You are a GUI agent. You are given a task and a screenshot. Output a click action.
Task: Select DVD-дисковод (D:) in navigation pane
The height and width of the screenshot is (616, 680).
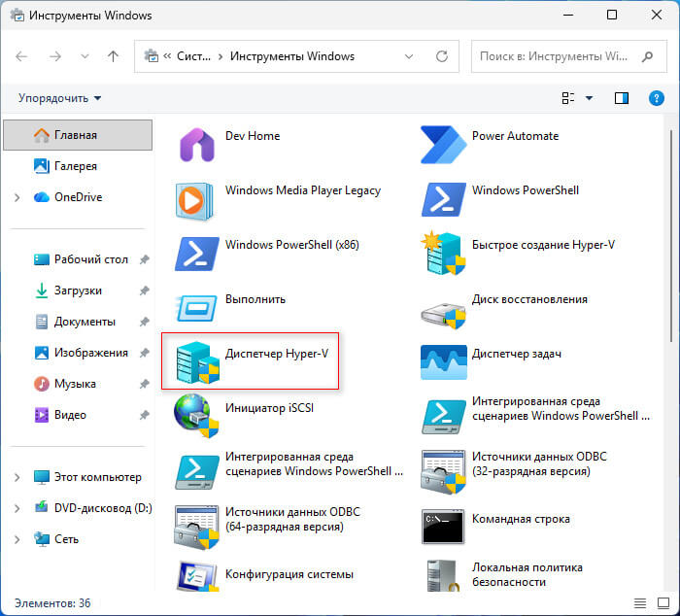[78, 508]
